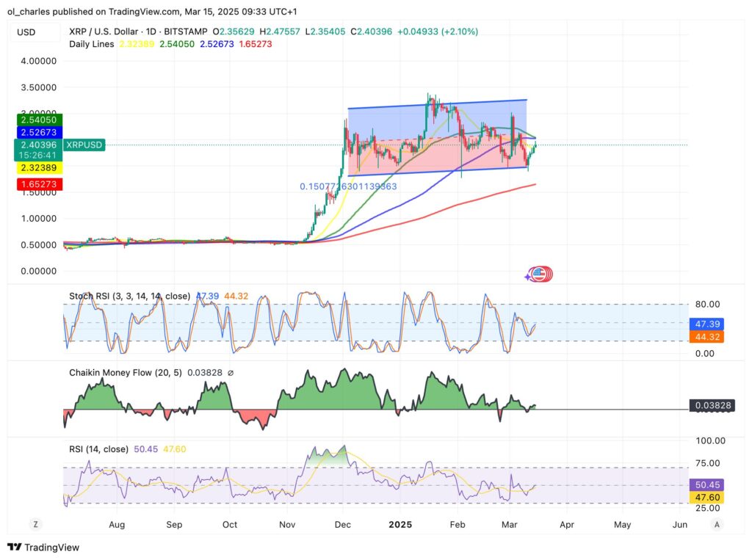Viewport: 752px width, 560px height.
Task: Click the Z timezone icon below the chart
Action: click(35, 525)
